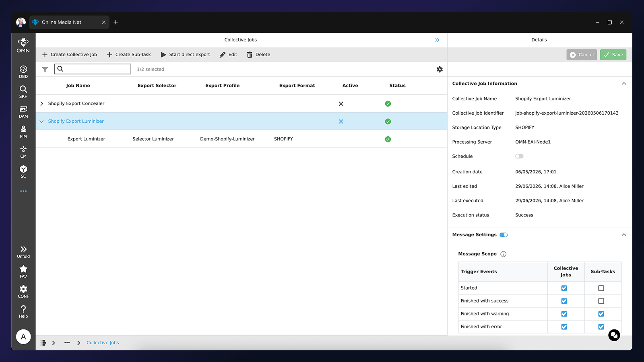Open the SRH search module
Viewport: 644px width, 362px height.
tap(23, 92)
